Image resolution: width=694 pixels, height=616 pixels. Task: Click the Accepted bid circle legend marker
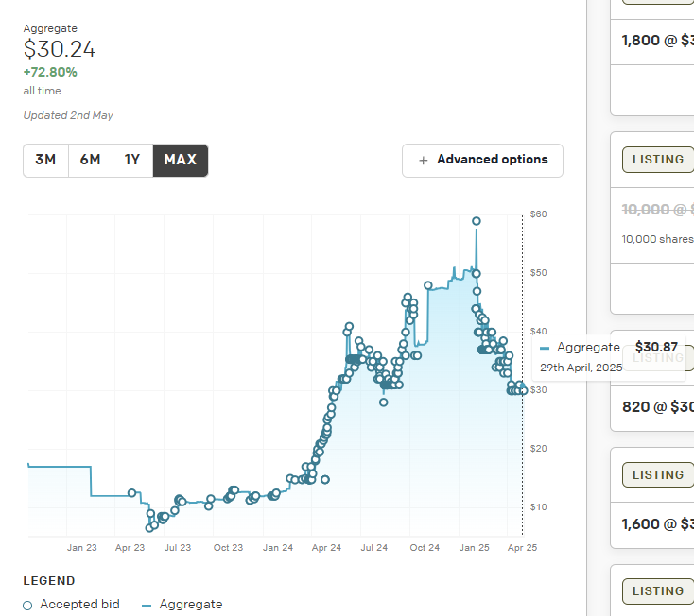tap(27, 605)
